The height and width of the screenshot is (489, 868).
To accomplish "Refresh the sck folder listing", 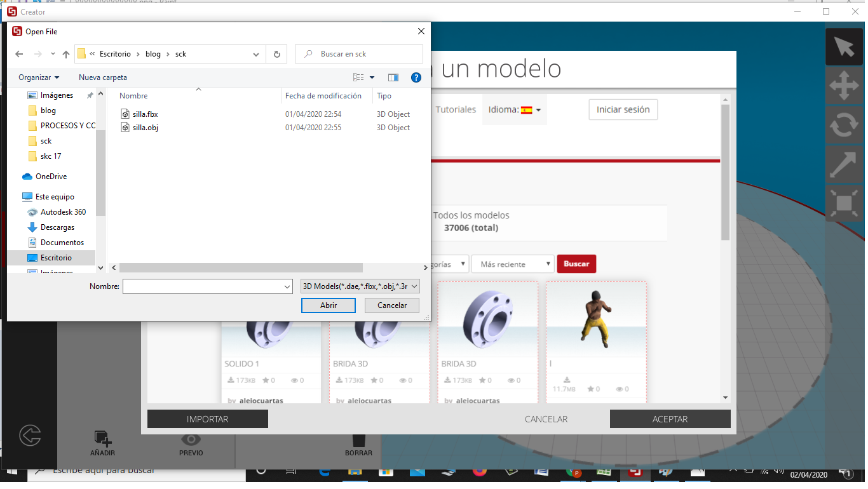I will click(x=276, y=54).
